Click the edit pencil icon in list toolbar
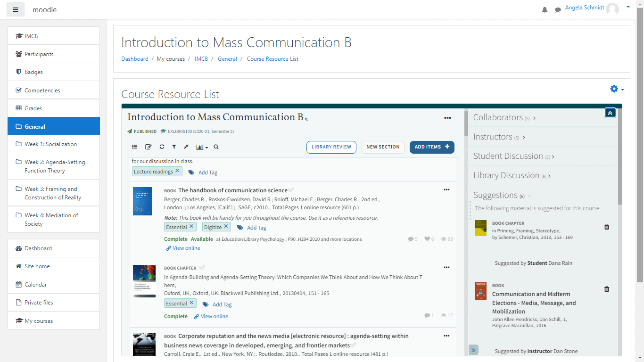This screenshot has width=644, height=362. point(148,147)
